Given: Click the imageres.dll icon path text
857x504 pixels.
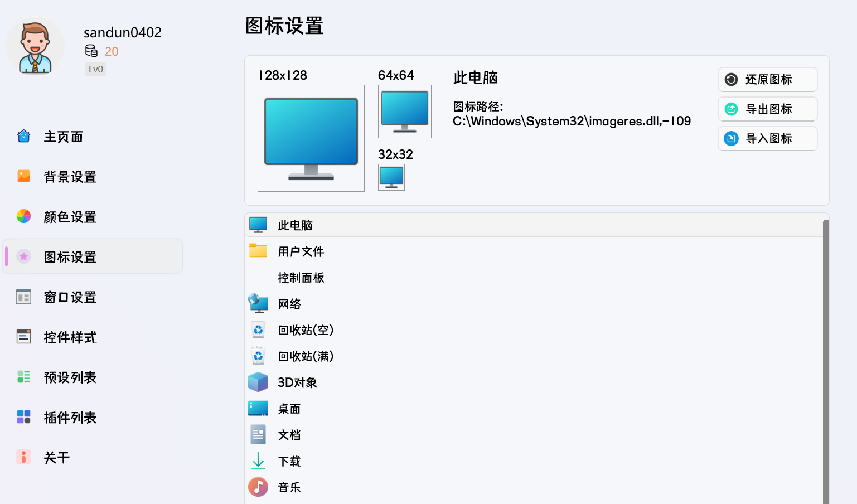Looking at the screenshot, I should click(572, 121).
